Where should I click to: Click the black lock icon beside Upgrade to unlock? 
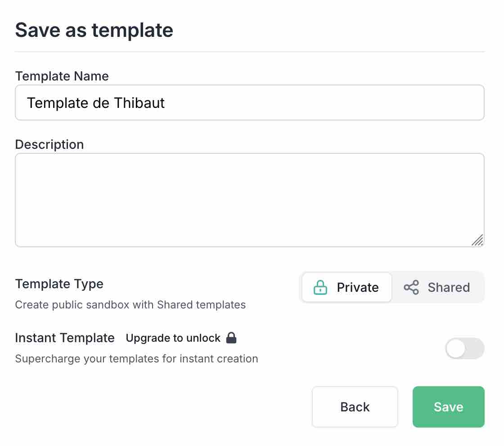pos(231,338)
